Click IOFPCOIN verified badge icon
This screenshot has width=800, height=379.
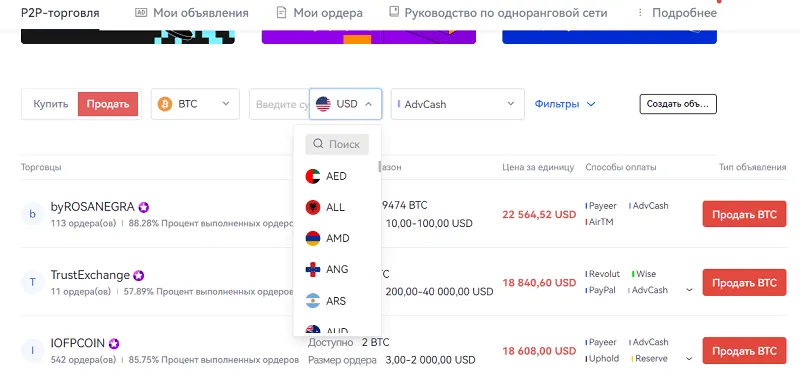click(114, 344)
